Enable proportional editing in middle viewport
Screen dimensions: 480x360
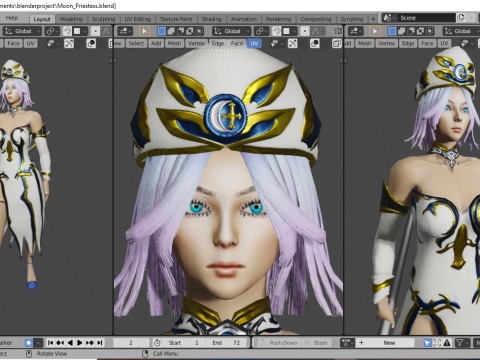[304, 31]
